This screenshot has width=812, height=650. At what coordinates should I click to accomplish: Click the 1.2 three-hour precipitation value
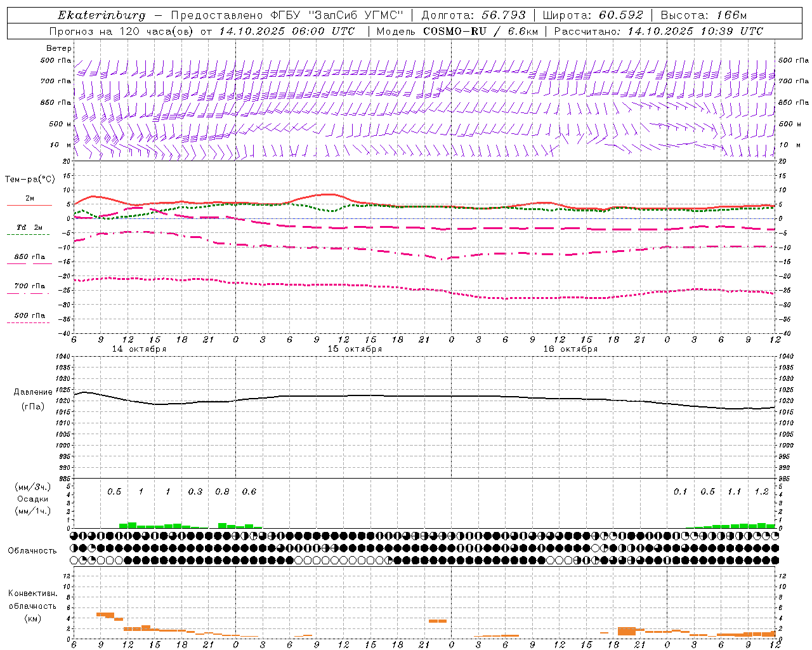click(x=761, y=492)
